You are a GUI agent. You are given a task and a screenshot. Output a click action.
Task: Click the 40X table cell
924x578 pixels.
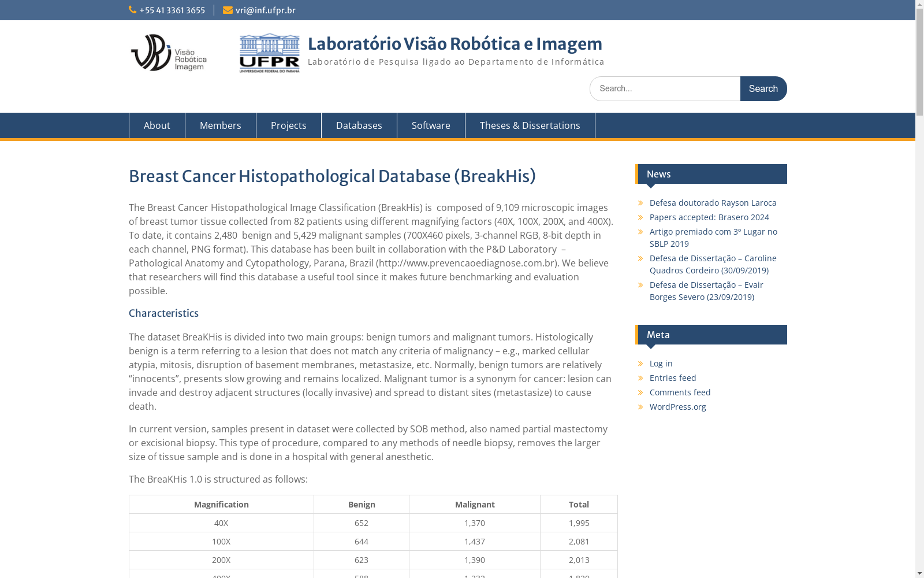pos(221,523)
